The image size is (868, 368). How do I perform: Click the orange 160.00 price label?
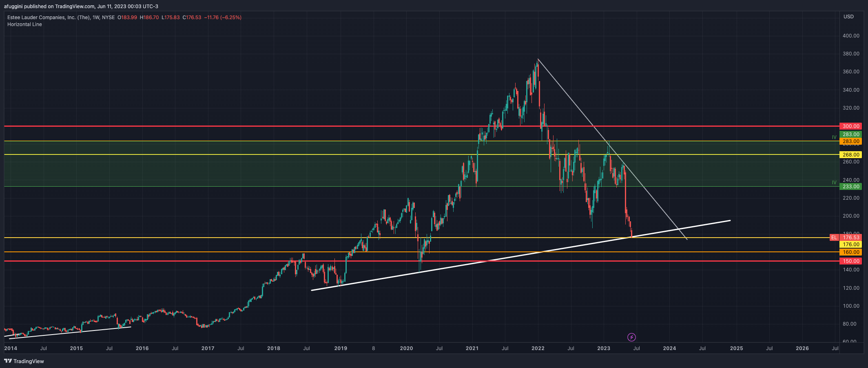coord(851,252)
